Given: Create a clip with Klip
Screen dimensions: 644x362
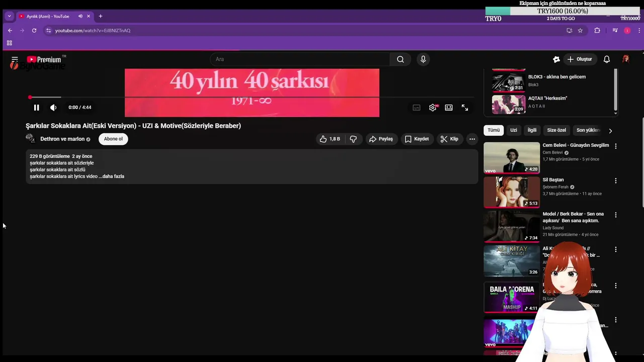Looking at the screenshot, I should click(x=449, y=139).
